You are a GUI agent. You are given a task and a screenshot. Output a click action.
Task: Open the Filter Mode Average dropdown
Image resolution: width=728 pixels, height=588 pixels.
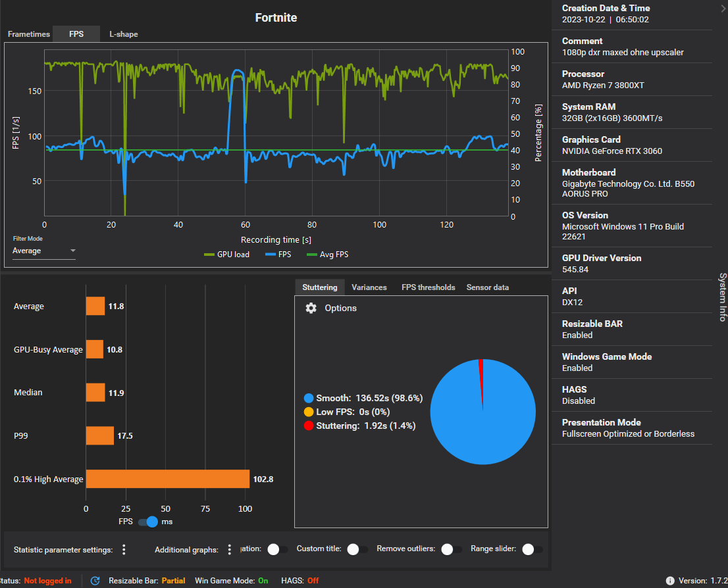[x=43, y=251]
